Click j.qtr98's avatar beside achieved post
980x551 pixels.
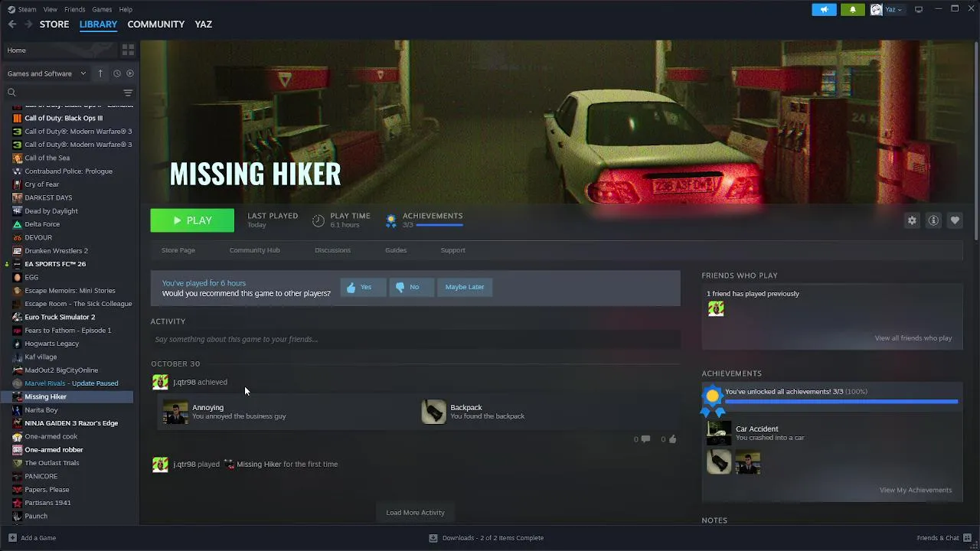pyautogui.click(x=160, y=382)
